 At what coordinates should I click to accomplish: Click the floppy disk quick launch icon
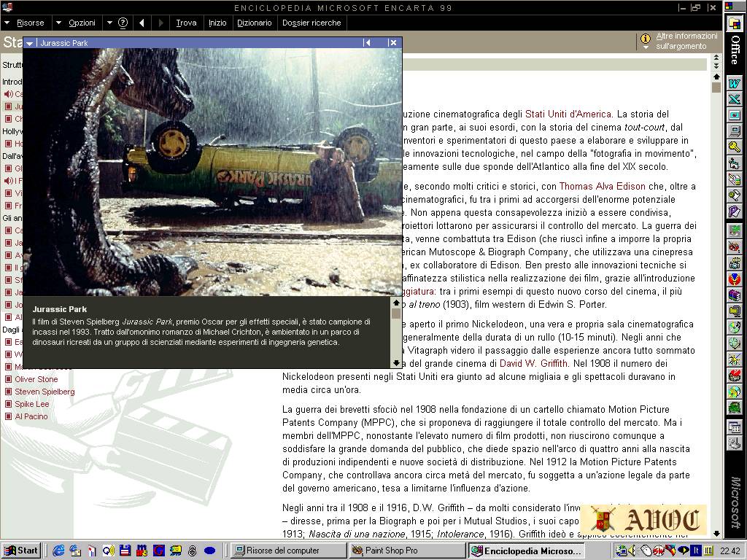[125, 551]
